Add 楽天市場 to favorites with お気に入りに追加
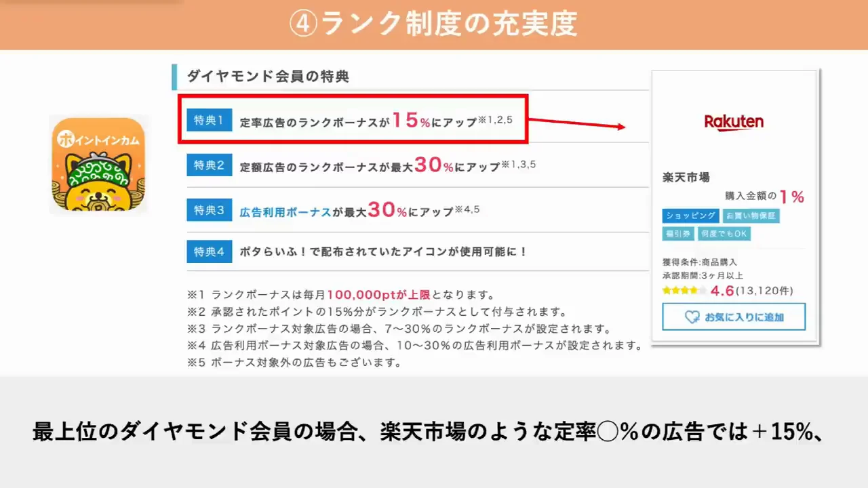The image size is (868, 488). pos(734,317)
